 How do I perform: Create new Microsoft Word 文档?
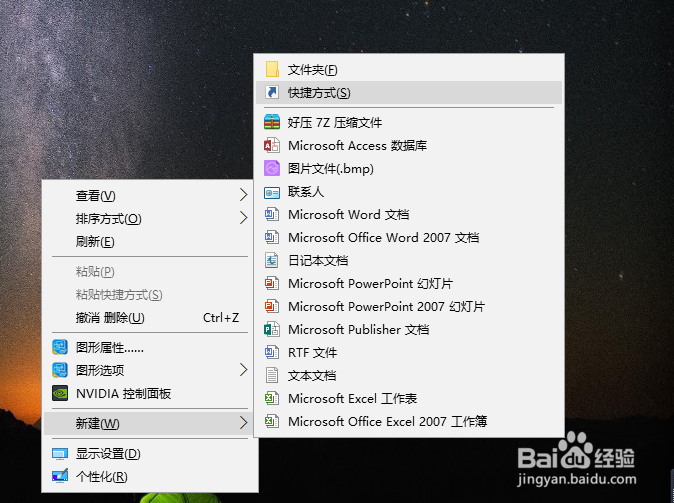(x=409, y=215)
